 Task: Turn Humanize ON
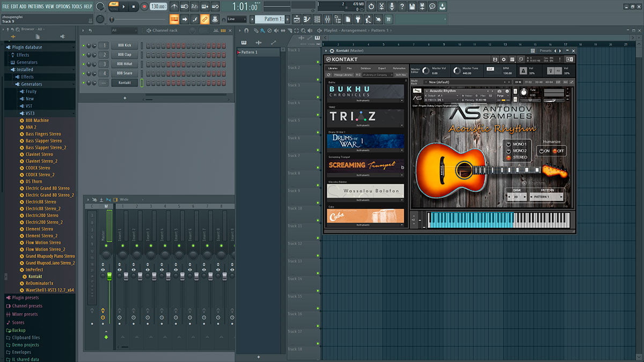pyautogui.click(x=541, y=151)
